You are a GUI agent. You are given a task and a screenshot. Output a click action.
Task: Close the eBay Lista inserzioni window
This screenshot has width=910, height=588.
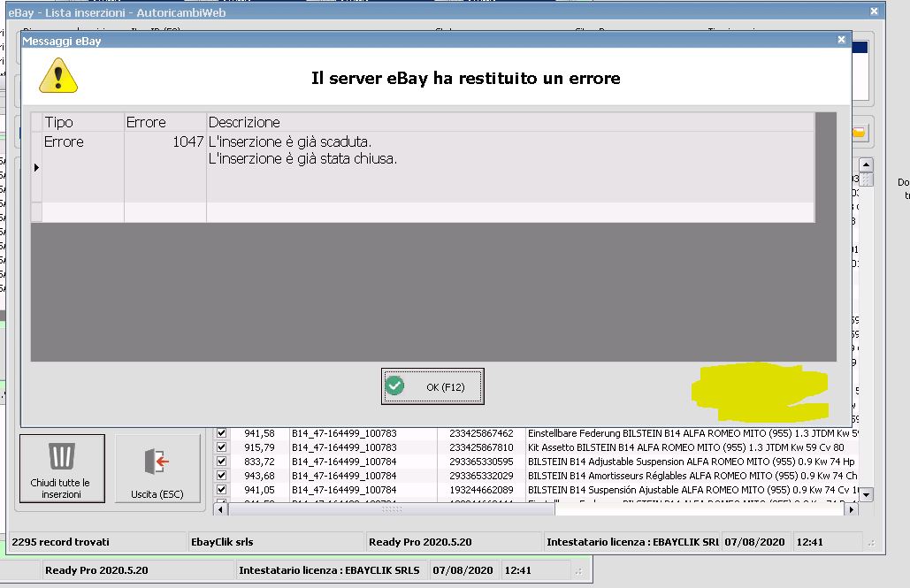[x=874, y=11]
